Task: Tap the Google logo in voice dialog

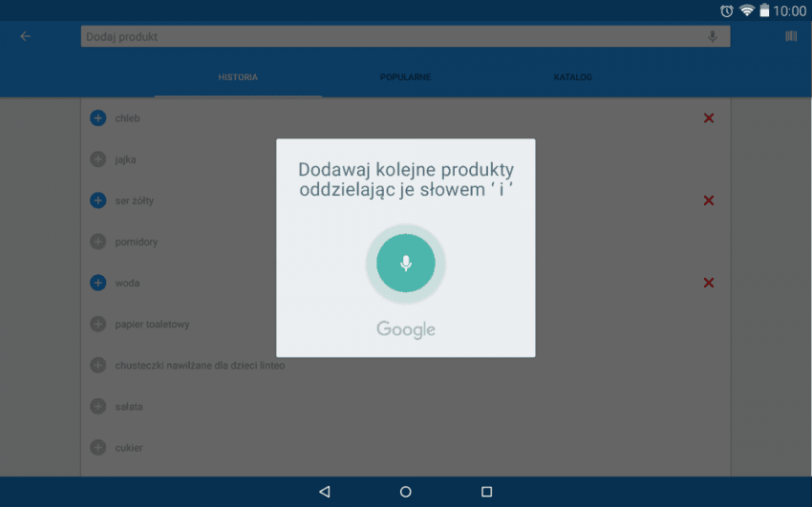Action: click(x=405, y=329)
